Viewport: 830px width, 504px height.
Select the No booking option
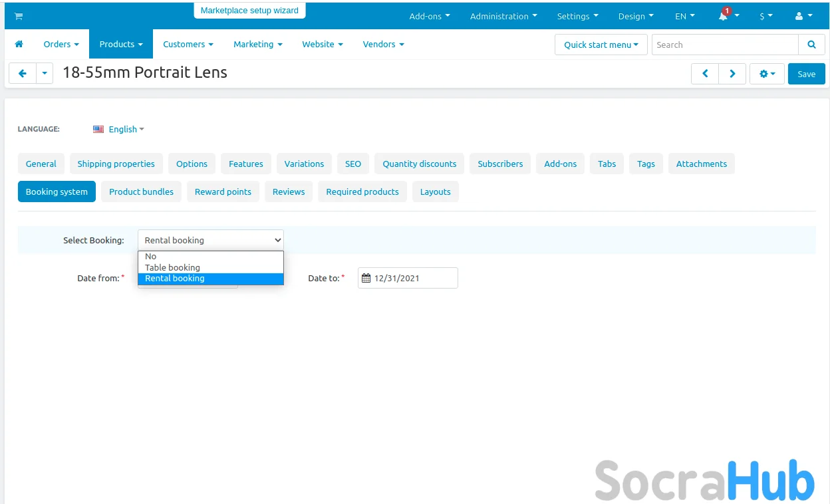coord(151,256)
